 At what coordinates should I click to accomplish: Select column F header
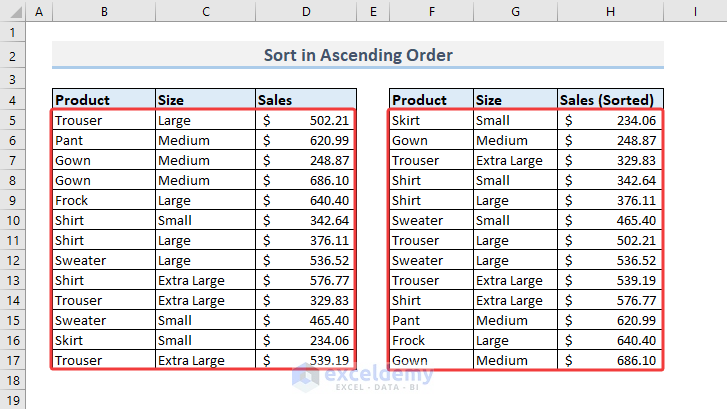[x=431, y=12]
